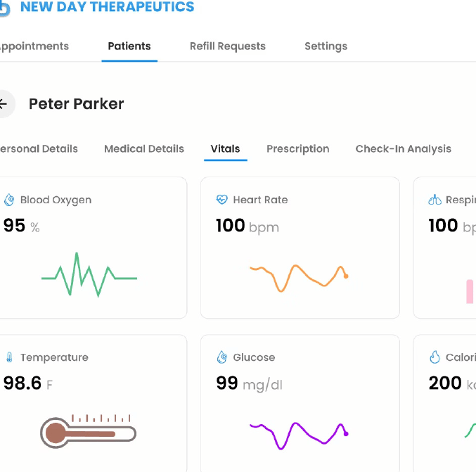The height and width of the screenshot is (472, 476).
Task: Click the 98.6 F temperature value
Action: [x=28, y=383]
